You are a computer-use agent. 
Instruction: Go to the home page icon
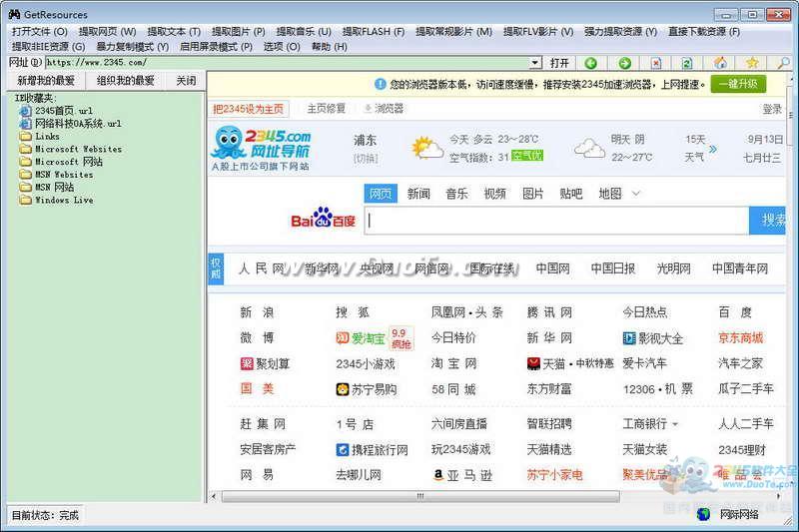tap(720, 63)
